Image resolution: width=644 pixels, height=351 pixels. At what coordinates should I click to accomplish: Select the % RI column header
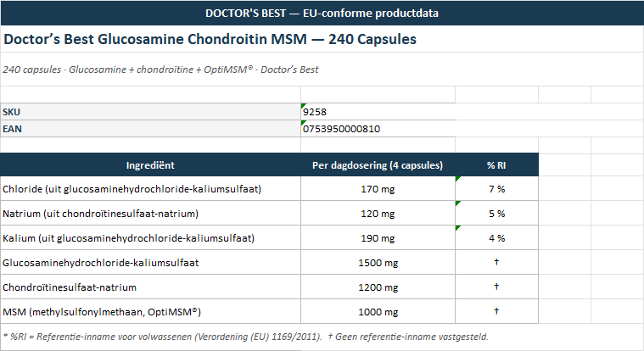pos(496,165)
